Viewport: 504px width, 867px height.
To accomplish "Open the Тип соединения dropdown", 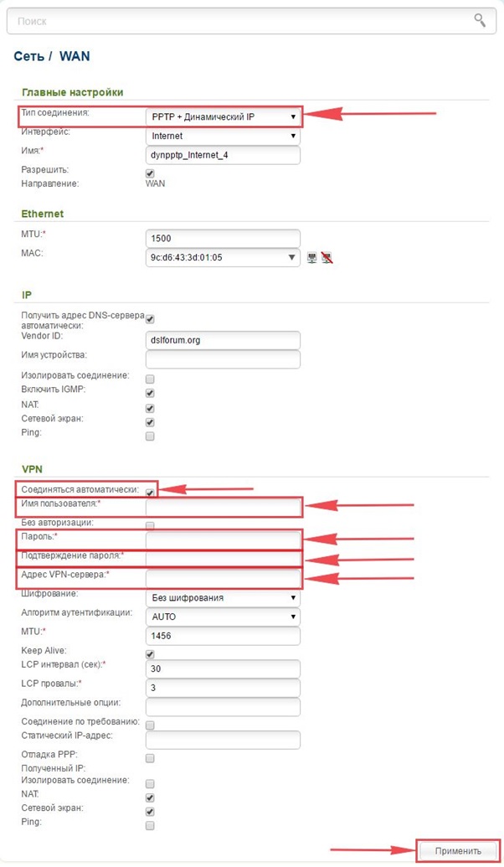I will (222, 116).
